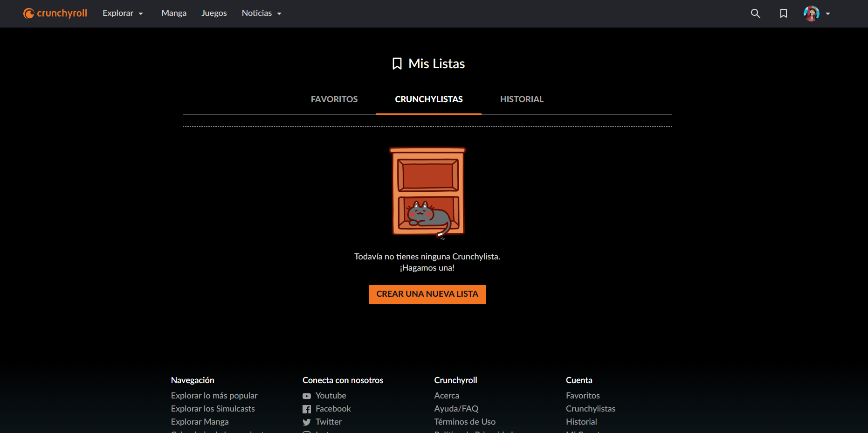Go to Manga in navigation bar

coord(174,14)
